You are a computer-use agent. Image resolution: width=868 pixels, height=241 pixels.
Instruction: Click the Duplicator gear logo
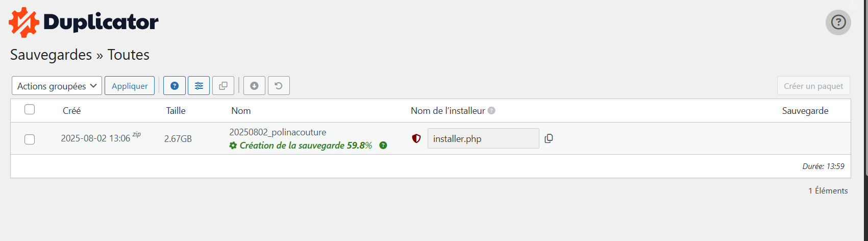click(23, 22)
